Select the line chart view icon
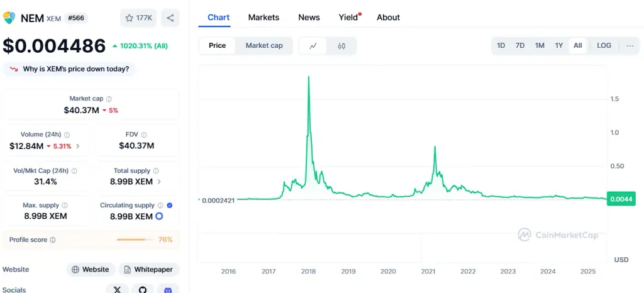644x293 pixels. point(313,46)
